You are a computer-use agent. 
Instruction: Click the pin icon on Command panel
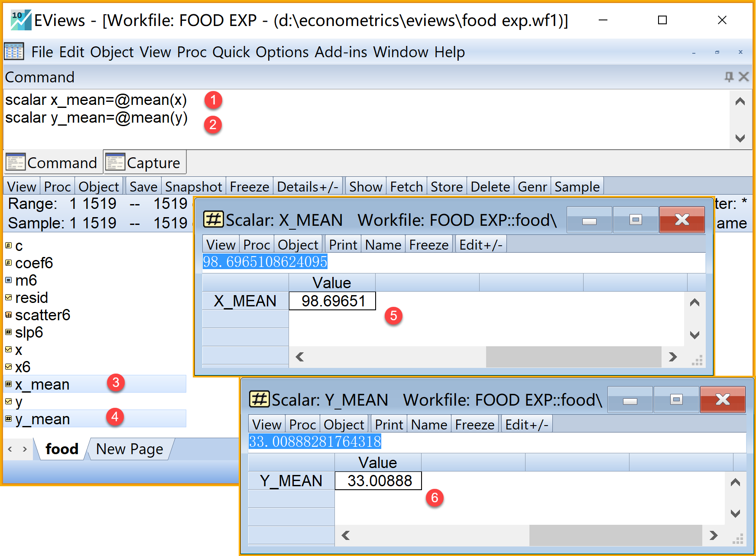coord(729,77)
